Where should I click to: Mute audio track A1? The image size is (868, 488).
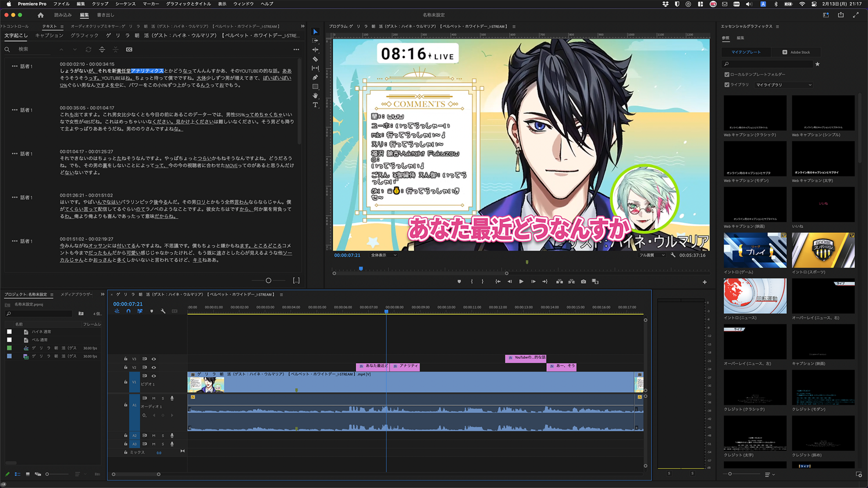click(x=153, y=398)
